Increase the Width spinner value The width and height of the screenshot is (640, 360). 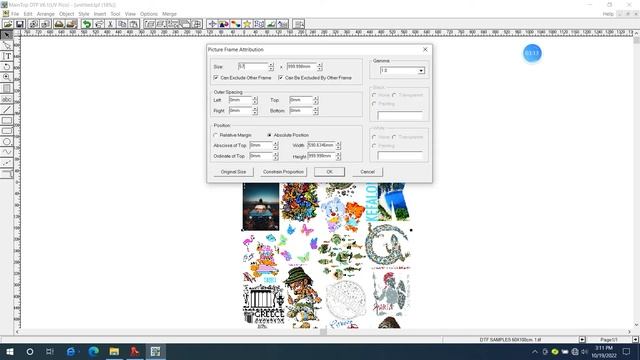[338, 143]
